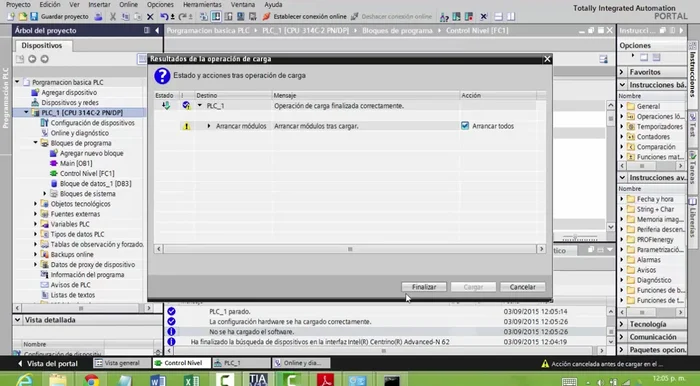Image resolution: width=700 pixels, height=386 pixels.
Task: Expand the Arrancar módulos row
Action: click(208, 126)
